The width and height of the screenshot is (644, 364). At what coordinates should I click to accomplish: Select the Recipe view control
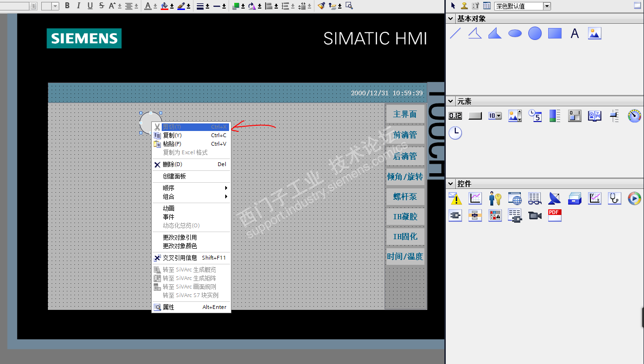[575, 198]
